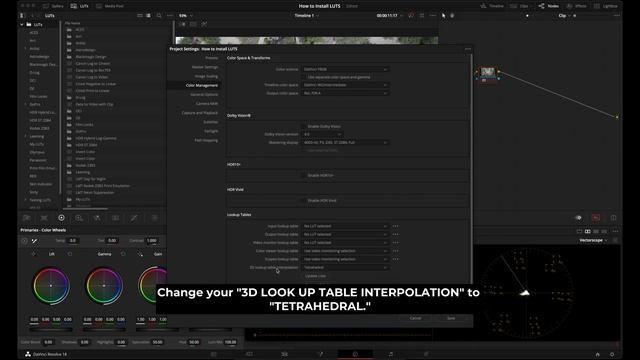Open Project Manager home icon
This screenshot has height=360, width=640.
[x=597, y=354]
